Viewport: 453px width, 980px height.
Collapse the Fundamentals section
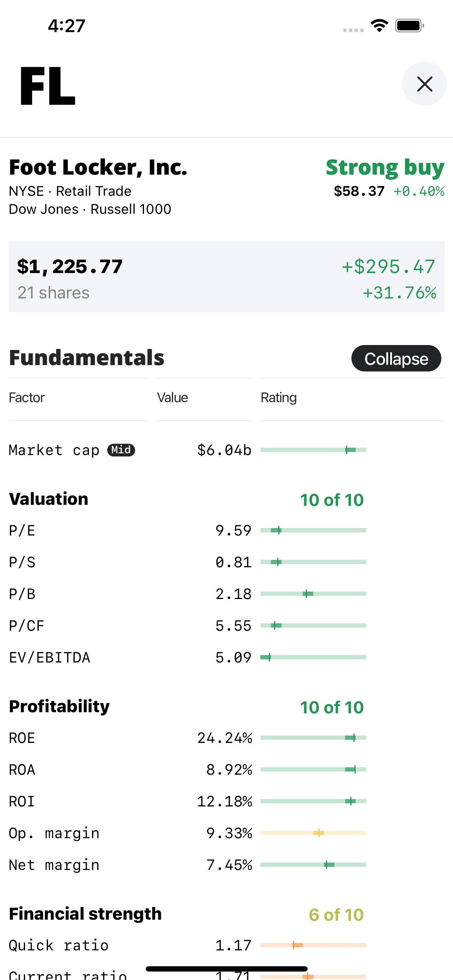coord(396,358)
